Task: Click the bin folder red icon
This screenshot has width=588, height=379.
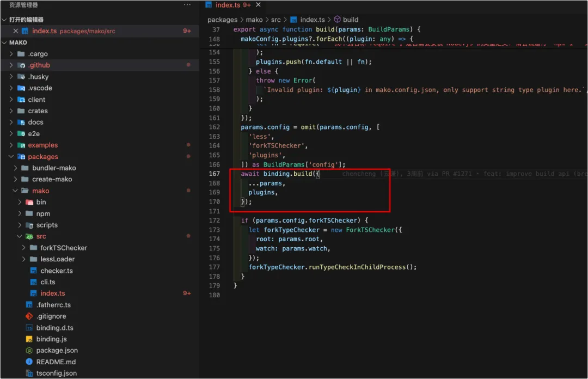Action: point(29,202)
